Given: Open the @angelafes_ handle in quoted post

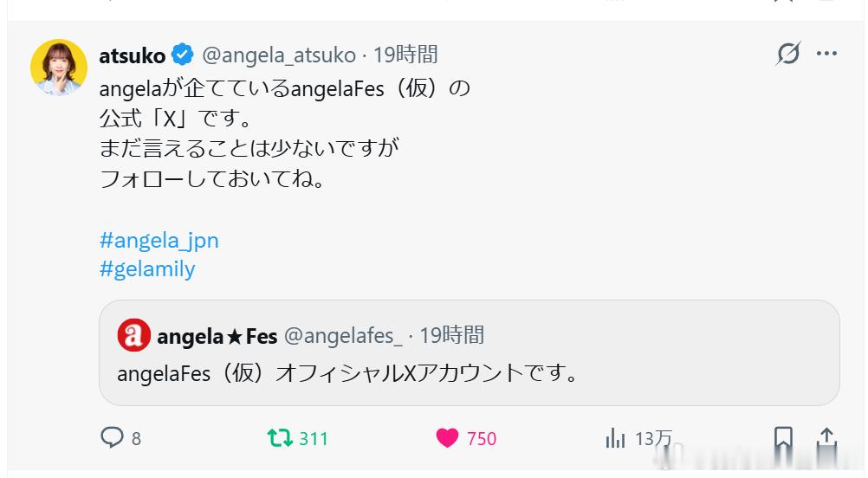Looking at the screenshot, I should coord(343,336).
